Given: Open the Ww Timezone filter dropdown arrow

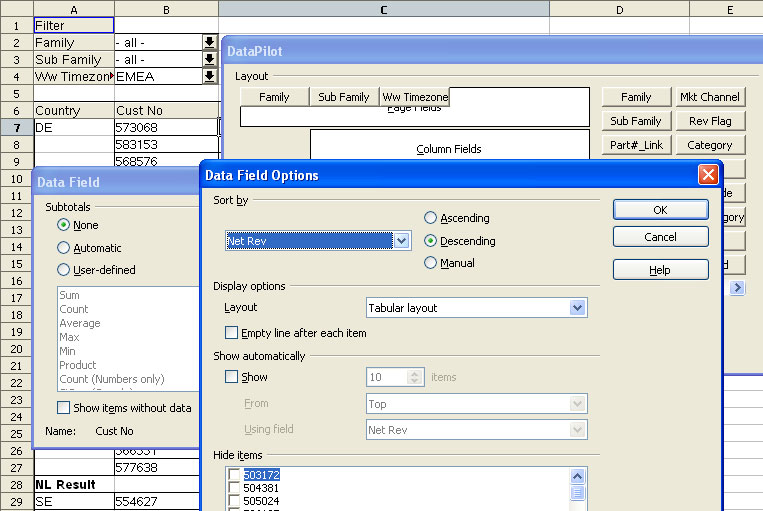Looking at the screenshot, I should [209, 76].
